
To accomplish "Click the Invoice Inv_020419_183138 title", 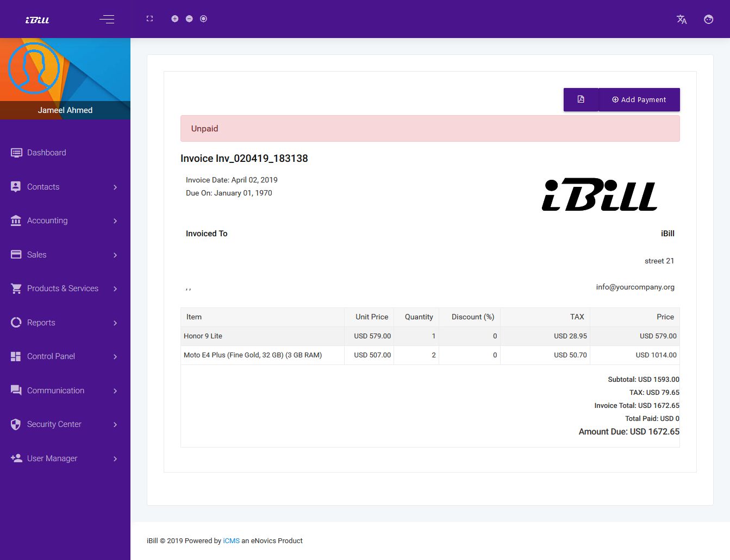I will [x=244, y=159].
